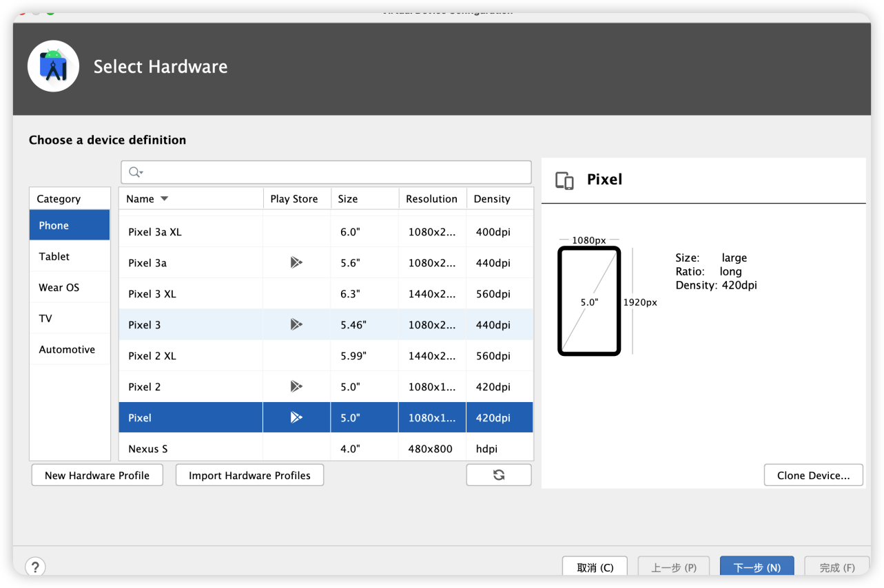Click the magnifier icon in the search box
Screen dimensions: 884x588
point(136,172)
